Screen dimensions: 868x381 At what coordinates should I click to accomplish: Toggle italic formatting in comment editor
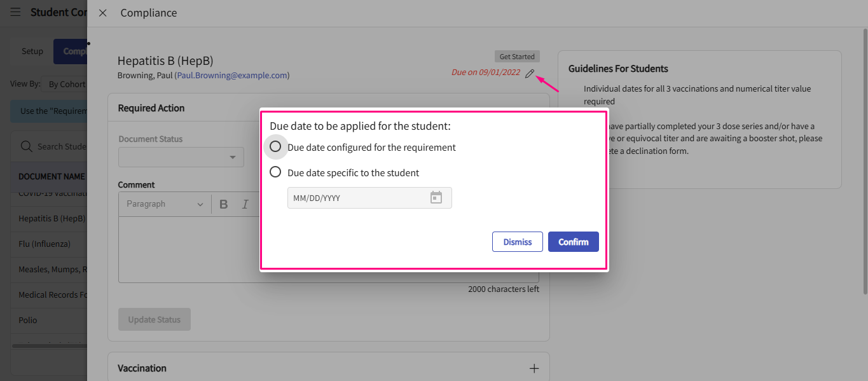245,204
